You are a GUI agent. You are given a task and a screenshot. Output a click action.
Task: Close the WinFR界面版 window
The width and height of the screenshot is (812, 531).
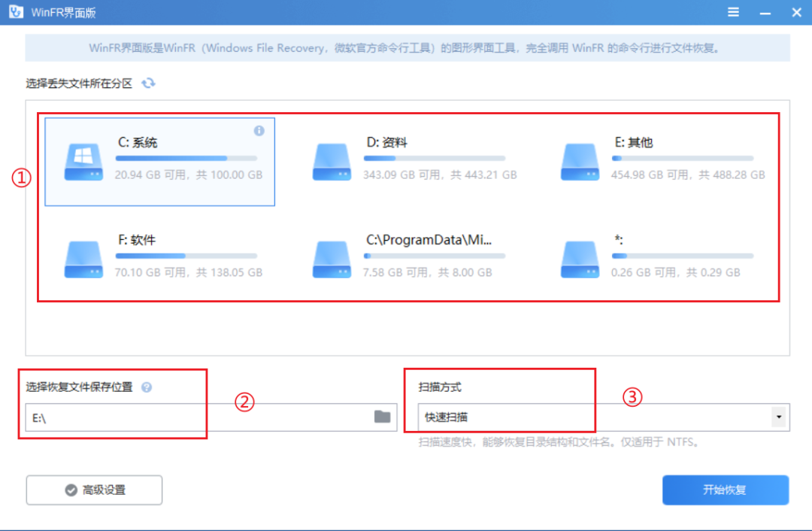[796, 13]
